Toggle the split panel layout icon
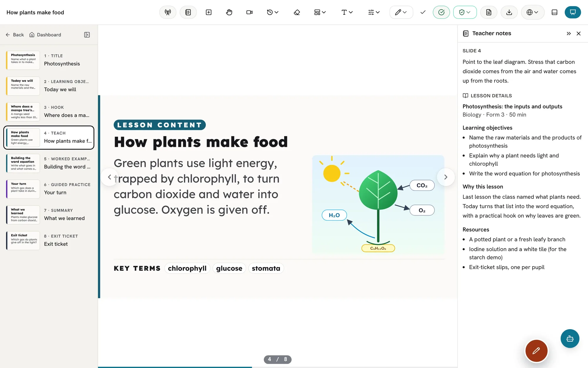Image resolution: width=588 pixels, height=368 pixels. [x=554, y=12]
